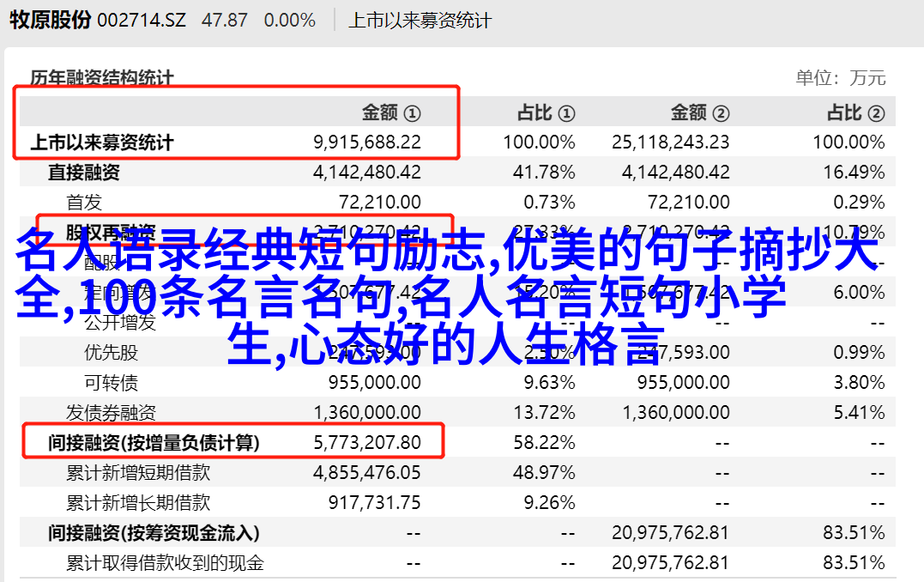Screen dimensions: 924x582
Task: Click 72,210.00 in the 金额 ① column
Action: coord(380,203)
